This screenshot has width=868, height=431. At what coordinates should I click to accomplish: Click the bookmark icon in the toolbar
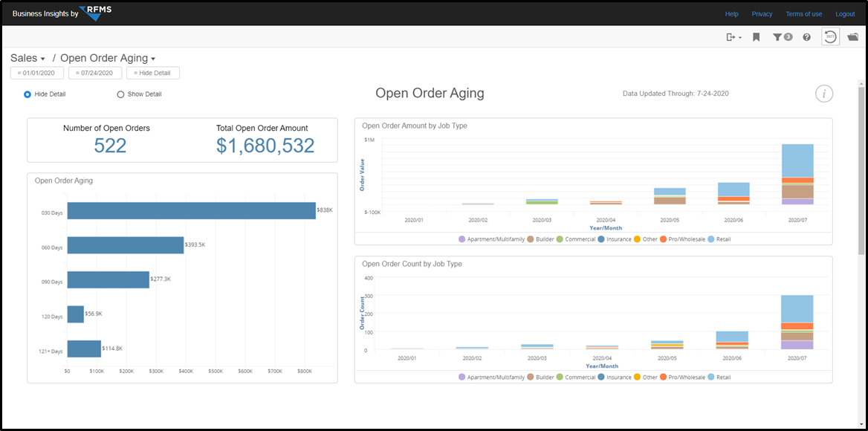tap(757, 37)
